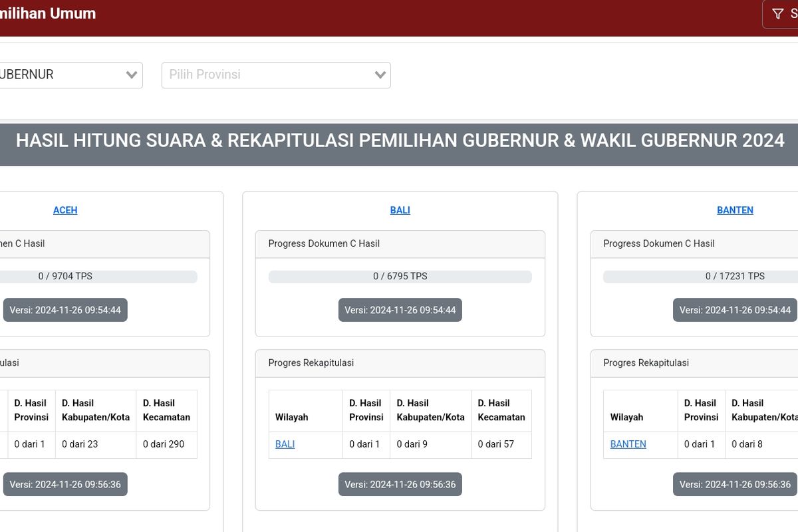Click Banten's 0 / 17231 TPS progress bar
798x532 pixels.
pos(734,276)
